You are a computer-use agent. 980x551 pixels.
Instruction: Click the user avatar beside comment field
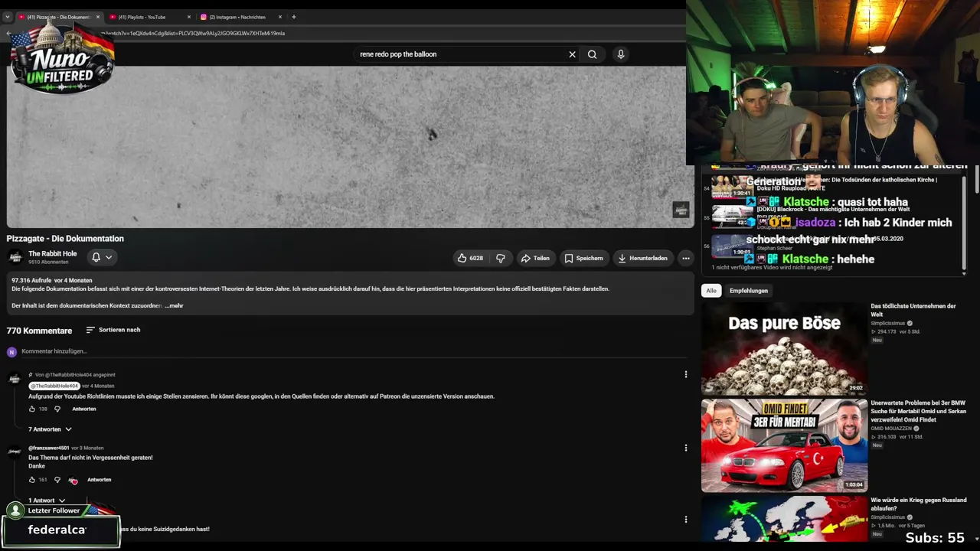11,352
